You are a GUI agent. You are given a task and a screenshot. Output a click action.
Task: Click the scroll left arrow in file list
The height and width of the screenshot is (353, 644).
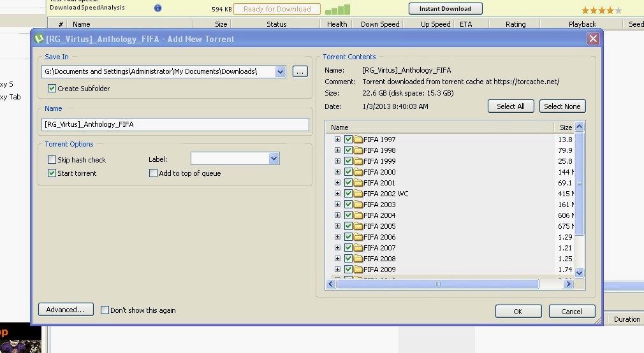331,284
